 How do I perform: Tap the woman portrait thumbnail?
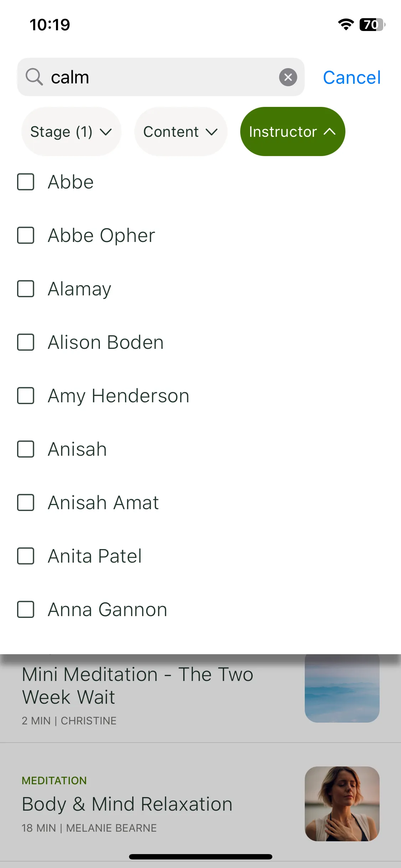342,804
